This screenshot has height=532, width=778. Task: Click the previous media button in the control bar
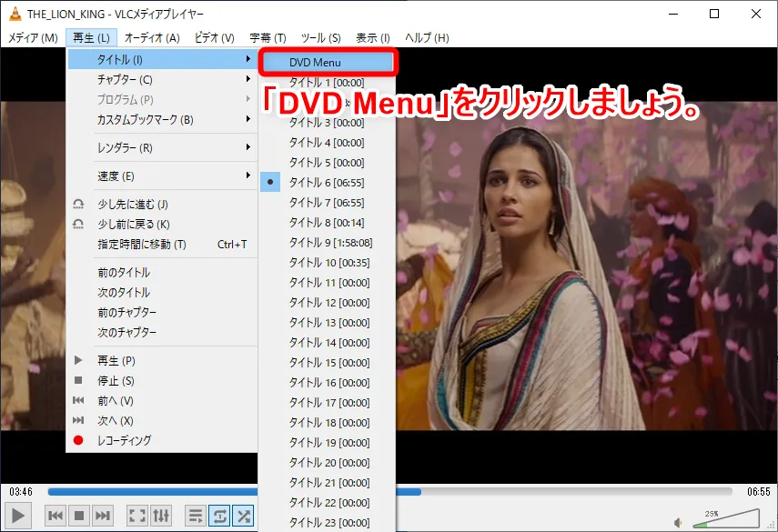point(56,517)
